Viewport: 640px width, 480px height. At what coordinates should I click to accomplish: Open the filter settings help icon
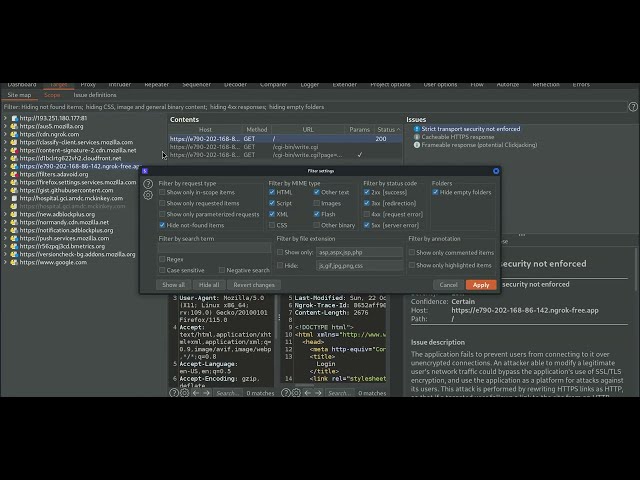[x=148, y=184]
